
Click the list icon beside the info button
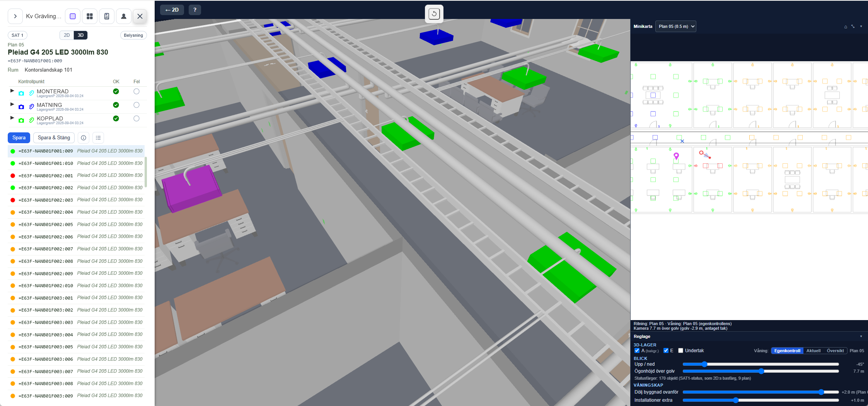98,138
